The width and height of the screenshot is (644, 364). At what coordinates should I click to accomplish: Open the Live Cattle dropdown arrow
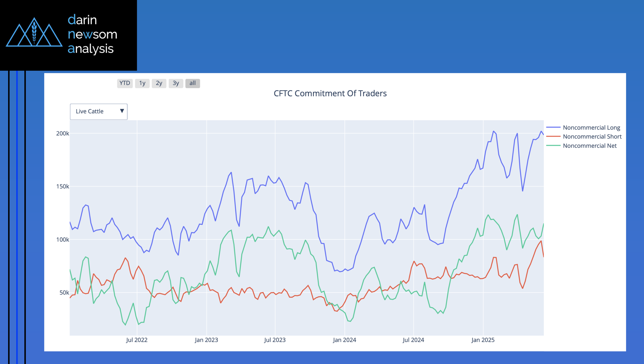(122, 111)
